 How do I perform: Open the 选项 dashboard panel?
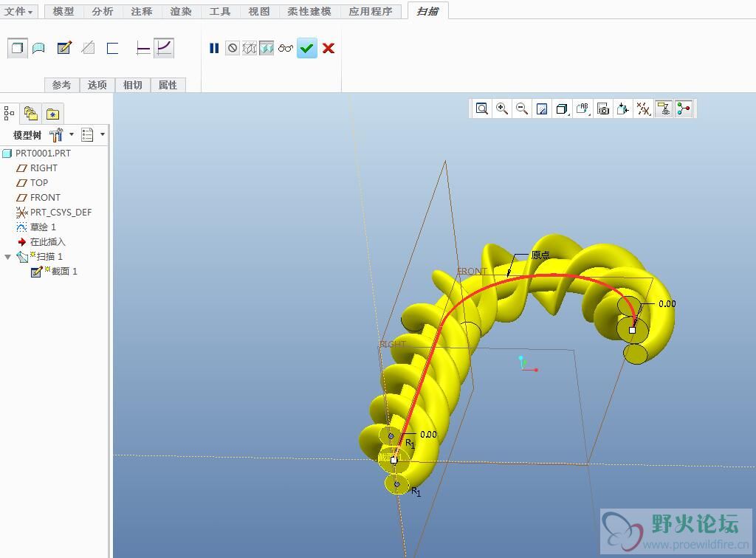(97, 85)
